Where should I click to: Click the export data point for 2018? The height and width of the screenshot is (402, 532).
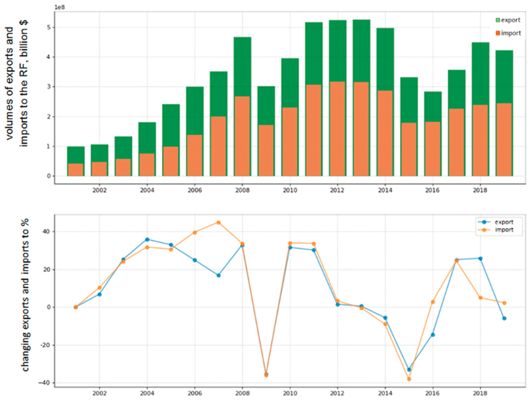[480, 258]
